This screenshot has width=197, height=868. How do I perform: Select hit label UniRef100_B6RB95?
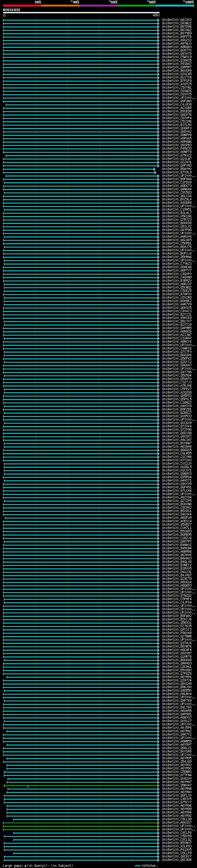177,535
